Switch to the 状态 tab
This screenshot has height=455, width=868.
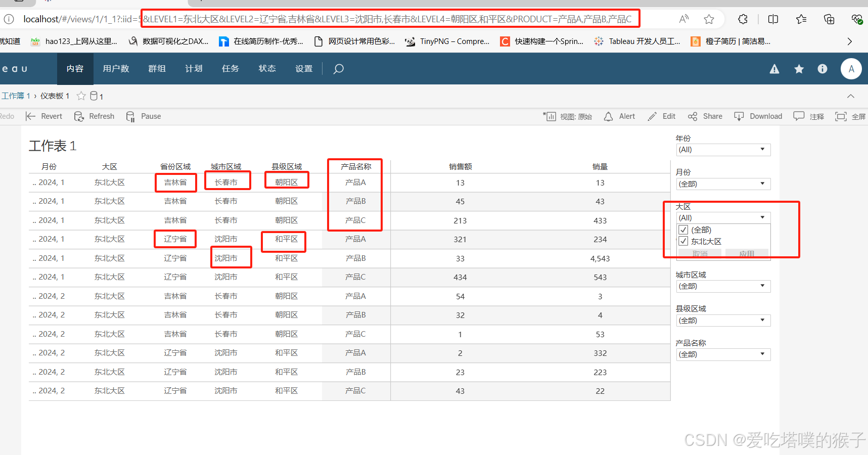[267, 69]
